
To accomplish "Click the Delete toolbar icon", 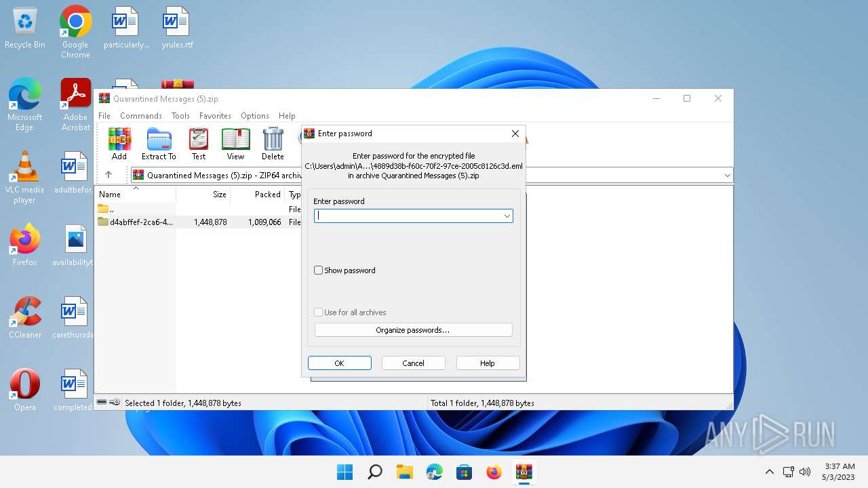I will pyautogui.click(x=273, y=144).
